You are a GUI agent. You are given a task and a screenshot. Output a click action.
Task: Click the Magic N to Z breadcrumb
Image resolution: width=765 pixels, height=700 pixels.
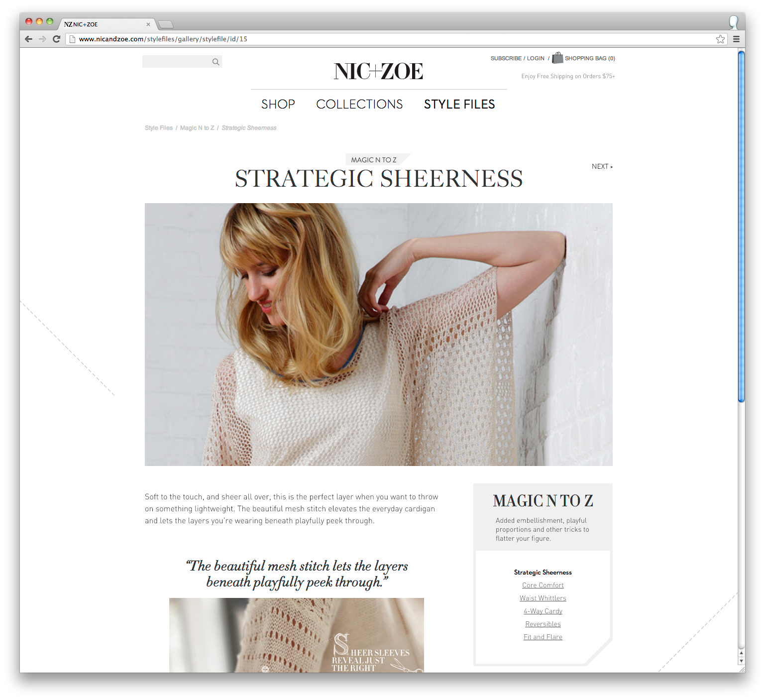(197, 128)
